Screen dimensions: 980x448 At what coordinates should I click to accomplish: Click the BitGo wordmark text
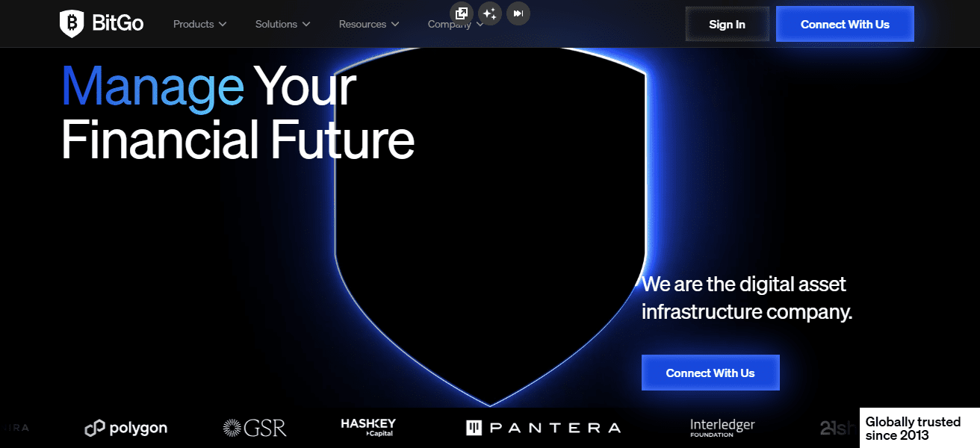coord(118,24)
